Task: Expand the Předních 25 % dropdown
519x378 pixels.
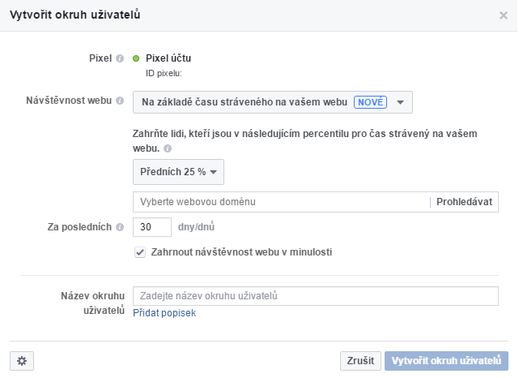Action: tap(178, 172)
